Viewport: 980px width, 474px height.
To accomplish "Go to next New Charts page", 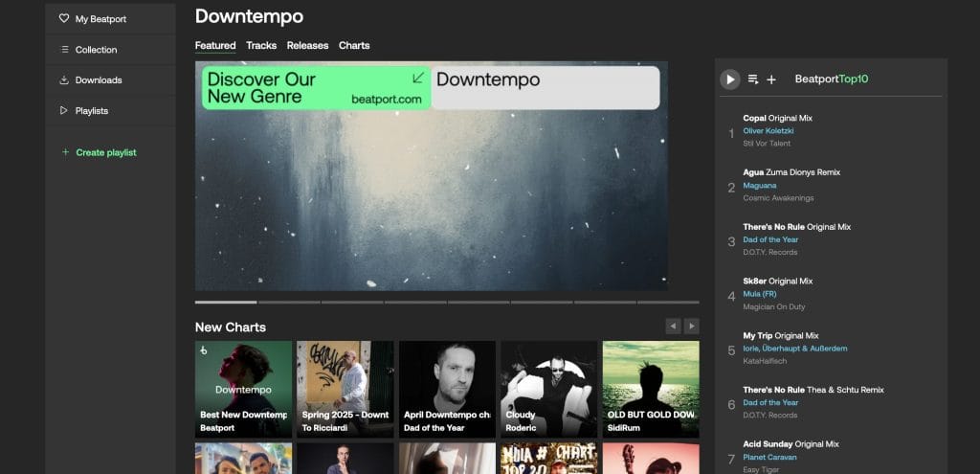I will (691, 327).
